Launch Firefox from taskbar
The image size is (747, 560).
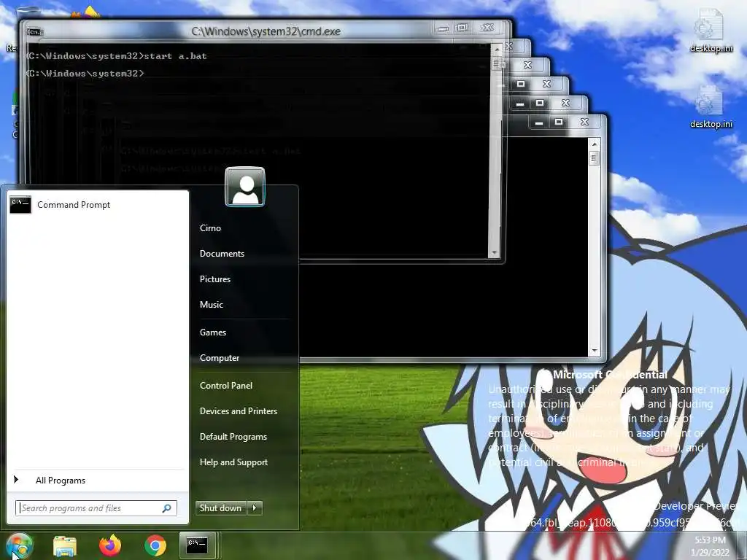coord(110,545)
